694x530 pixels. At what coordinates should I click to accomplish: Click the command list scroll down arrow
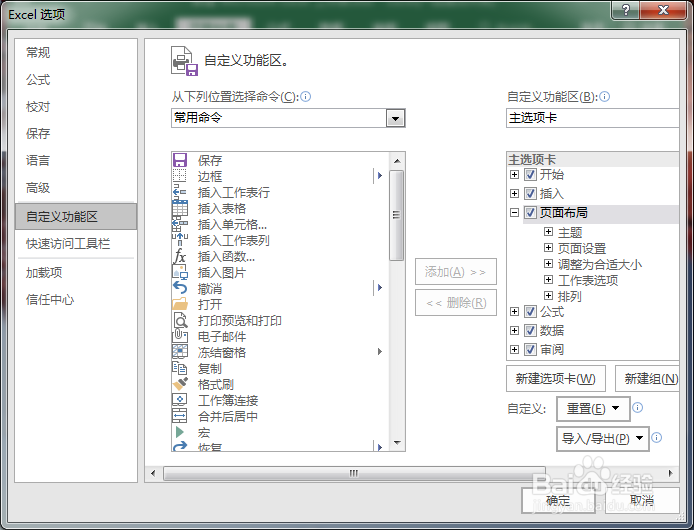397,443
